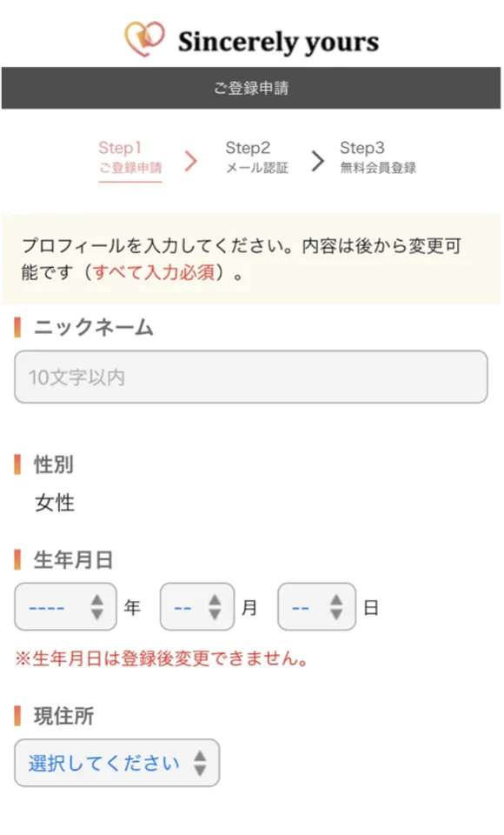Click the stepper arrows on the month selector
The image size is (504, 835).
[x=216, y=606]
